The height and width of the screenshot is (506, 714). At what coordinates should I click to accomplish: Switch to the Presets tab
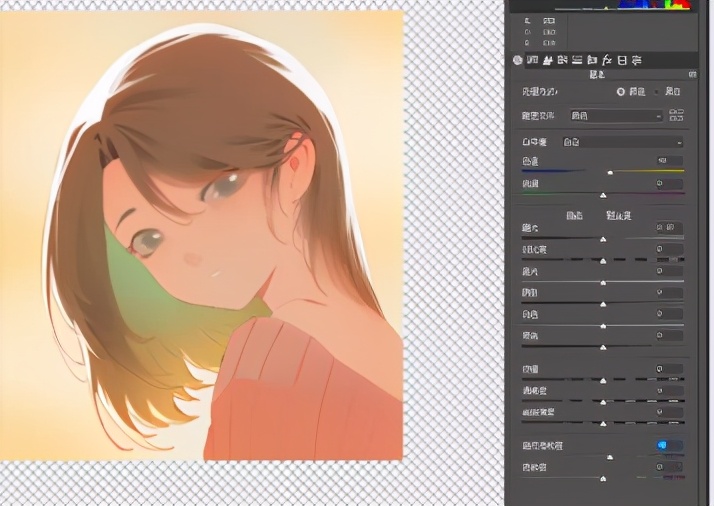click(x=637, y=60)
